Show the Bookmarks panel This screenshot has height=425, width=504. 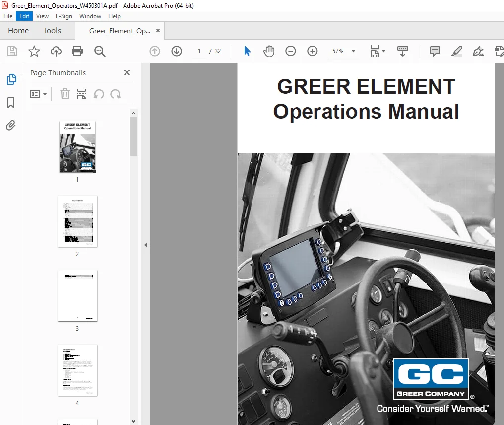coord(11,103)
